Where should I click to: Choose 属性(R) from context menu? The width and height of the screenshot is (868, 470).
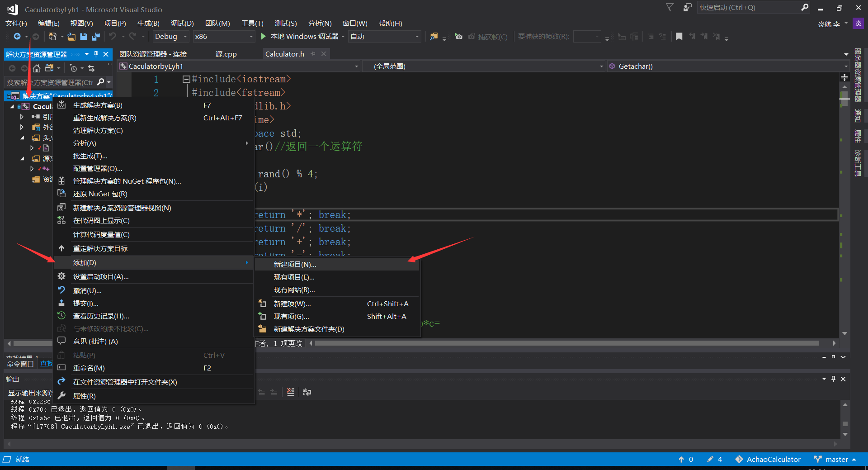154,396
